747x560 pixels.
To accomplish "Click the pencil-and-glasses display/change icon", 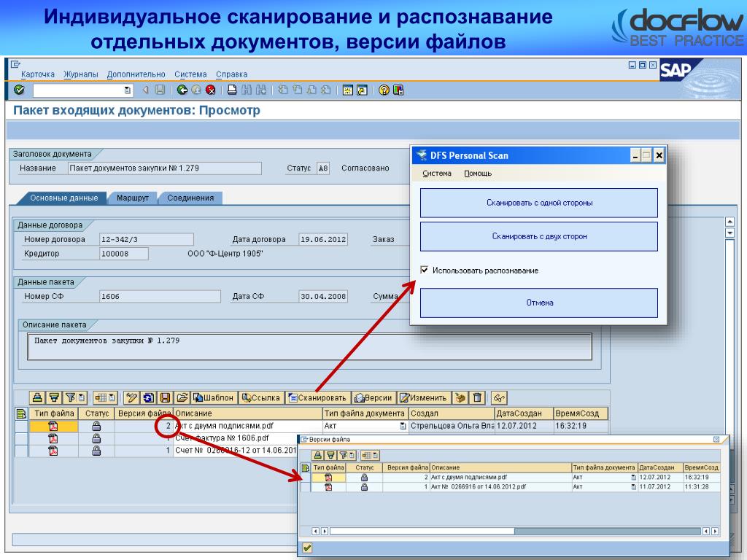I will click(x=131, y=397).
